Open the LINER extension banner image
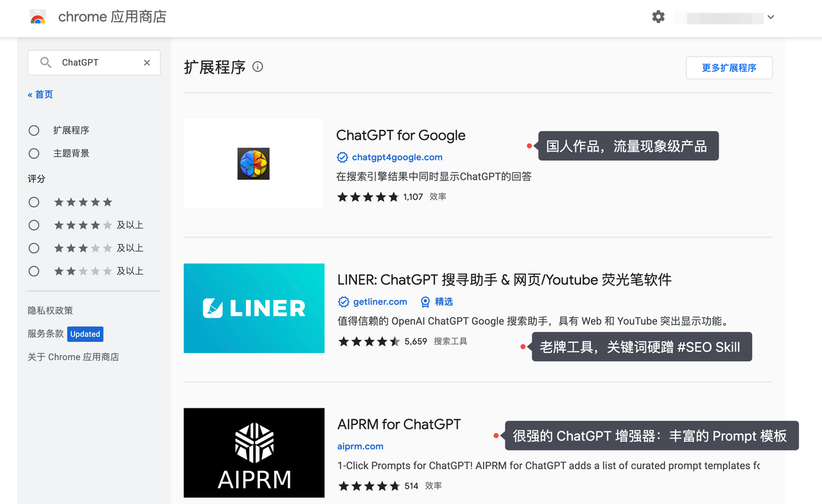The image size is (822, 504). pyautogui.click(x=254, y=308)
